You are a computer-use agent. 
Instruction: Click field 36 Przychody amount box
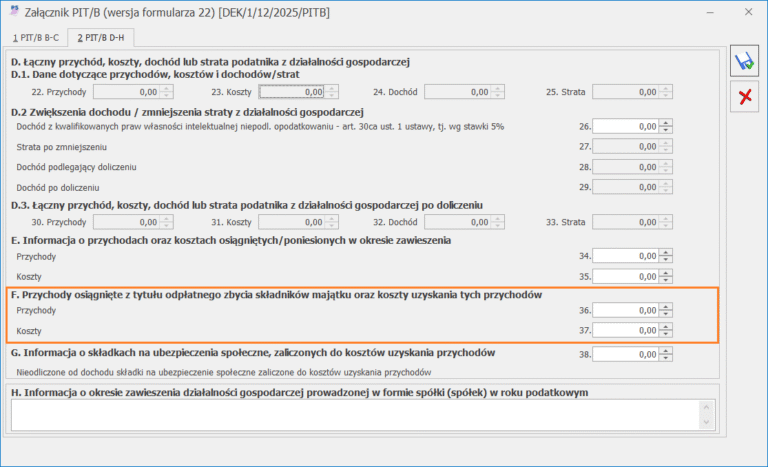point(625,310)
